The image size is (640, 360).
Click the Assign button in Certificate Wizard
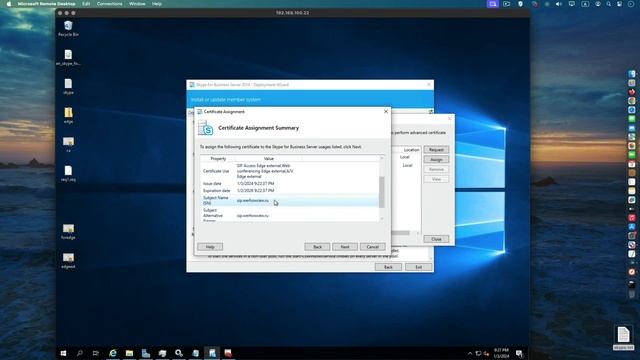tap(436, 160)
